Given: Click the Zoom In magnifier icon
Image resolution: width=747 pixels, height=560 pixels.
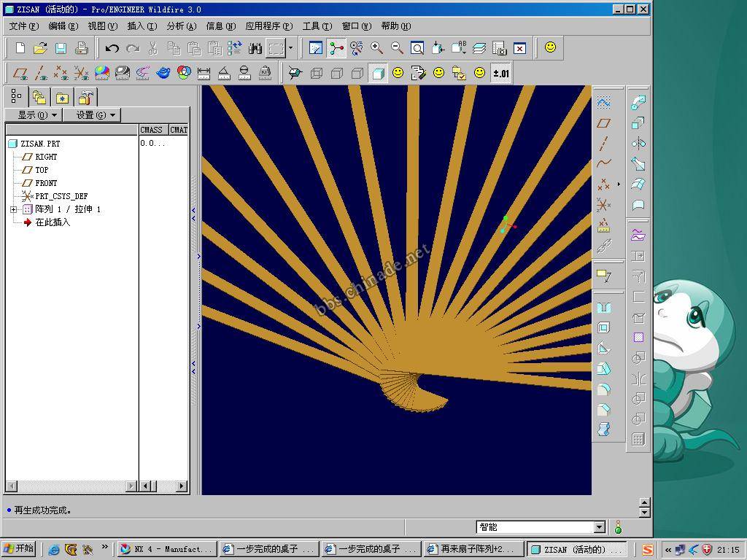Looking at the screenshot, I should click(x=376, y=48).
